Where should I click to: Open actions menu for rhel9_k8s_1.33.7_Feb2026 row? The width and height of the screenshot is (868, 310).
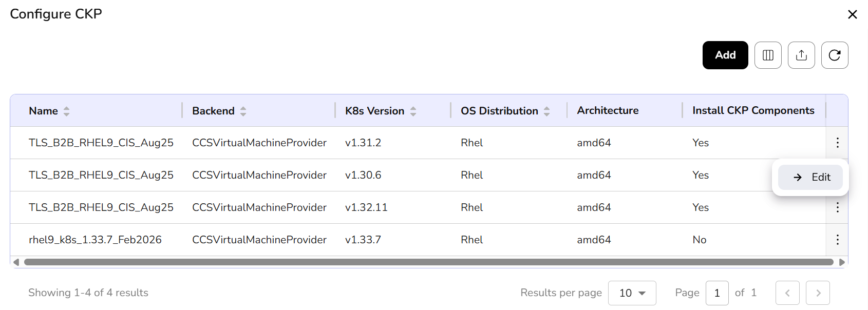(x=837, y=240)
